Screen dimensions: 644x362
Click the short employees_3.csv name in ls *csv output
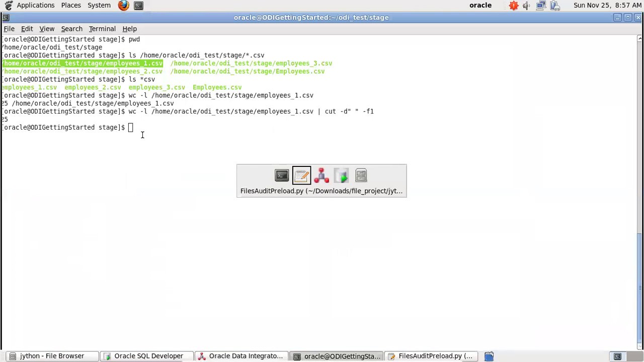click(x=156, y=87)
